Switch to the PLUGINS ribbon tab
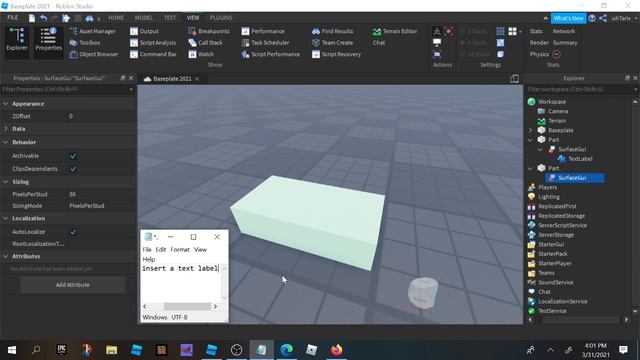 pos(221,18)
